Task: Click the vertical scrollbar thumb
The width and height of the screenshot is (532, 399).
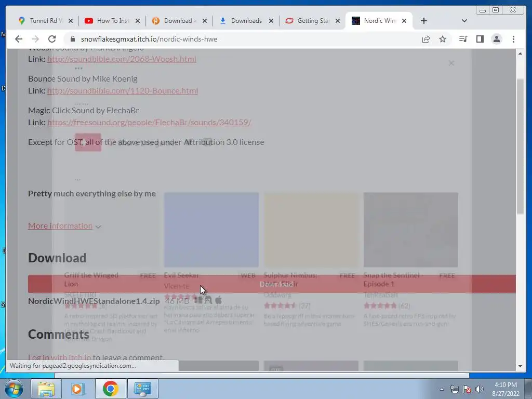Action: coord(520,146)
